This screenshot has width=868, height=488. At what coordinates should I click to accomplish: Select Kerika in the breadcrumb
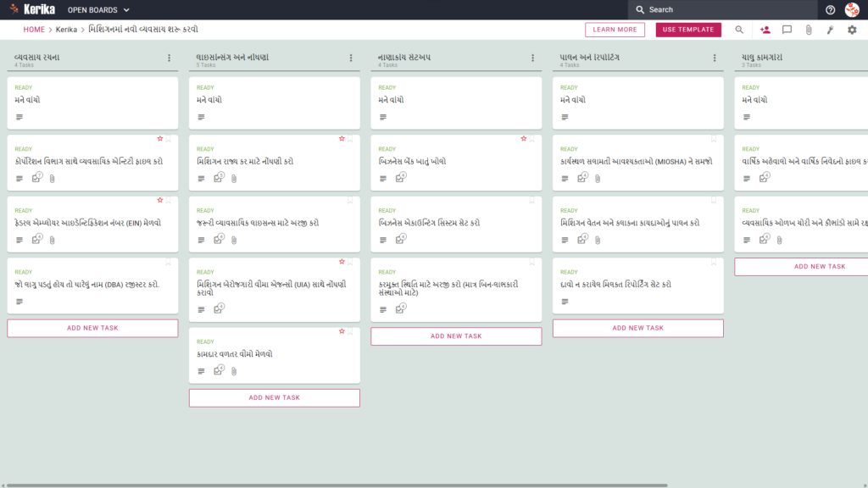66,30
